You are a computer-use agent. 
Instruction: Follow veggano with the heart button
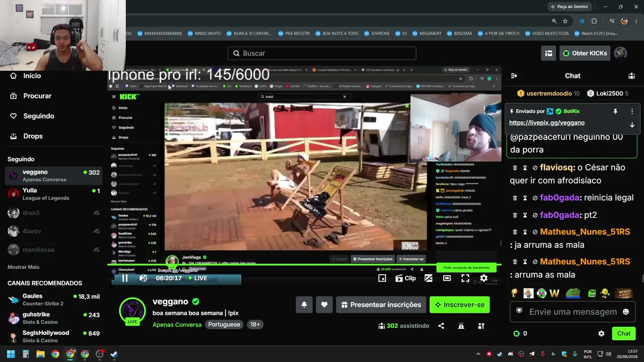coord(324,305)
